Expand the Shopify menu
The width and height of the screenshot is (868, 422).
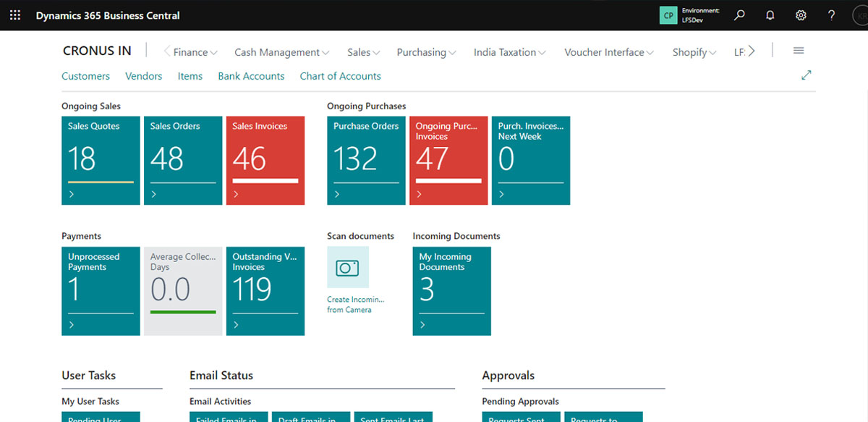tap(694, 52)
